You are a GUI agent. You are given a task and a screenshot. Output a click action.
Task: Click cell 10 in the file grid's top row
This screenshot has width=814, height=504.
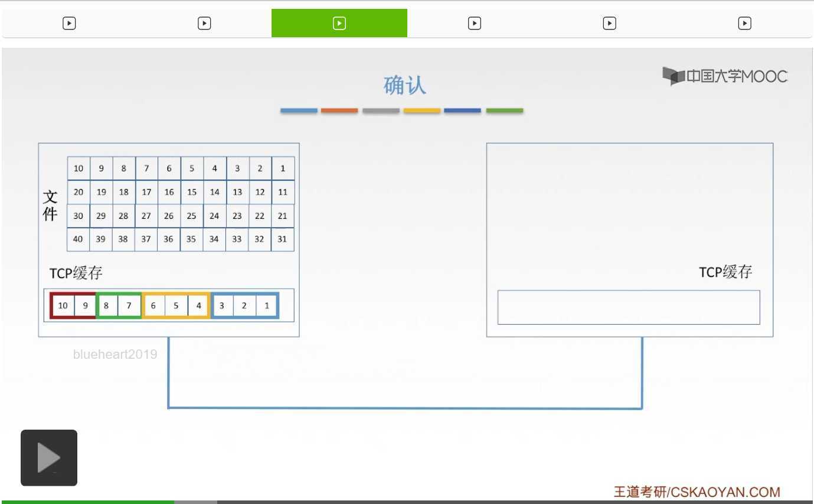click(79, 168)
